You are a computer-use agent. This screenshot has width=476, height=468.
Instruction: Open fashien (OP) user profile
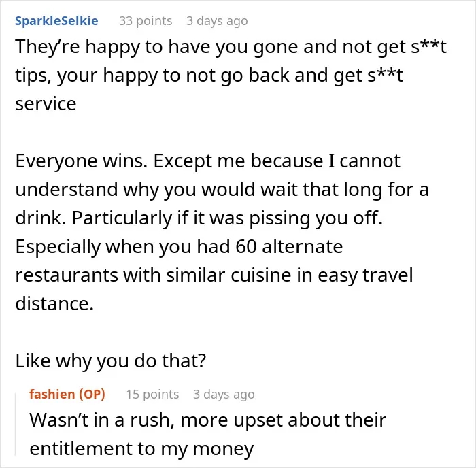coord(67,395)
